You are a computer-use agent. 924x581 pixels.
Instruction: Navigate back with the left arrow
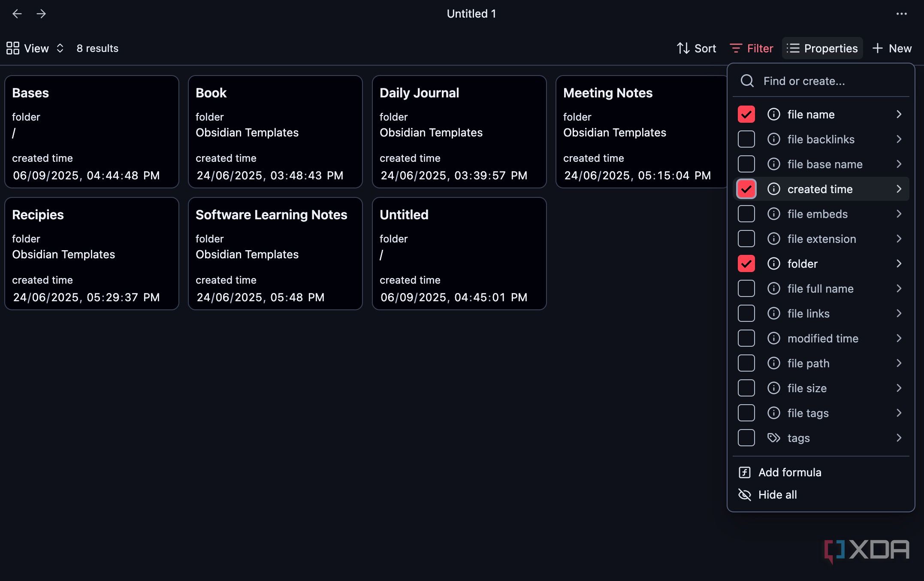click(17, 14)
